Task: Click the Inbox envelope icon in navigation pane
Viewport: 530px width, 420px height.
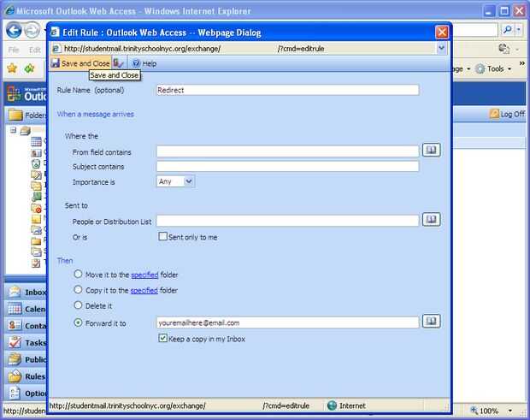Action: (15, 292)
